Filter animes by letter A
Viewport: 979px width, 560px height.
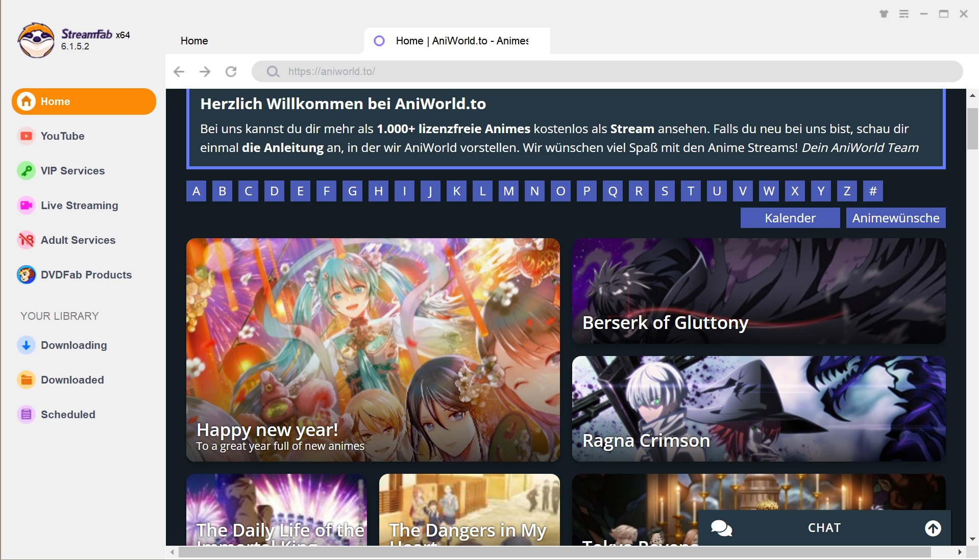click(x=197, y=191)
